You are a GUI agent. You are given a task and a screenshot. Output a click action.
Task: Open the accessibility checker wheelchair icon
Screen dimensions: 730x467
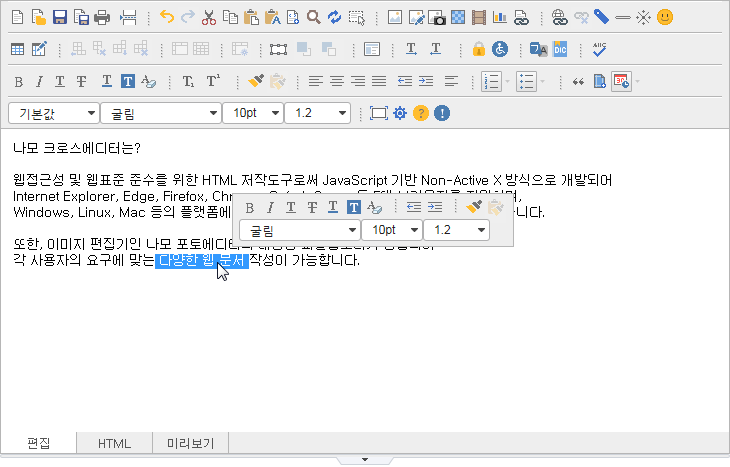coord(500,49)
